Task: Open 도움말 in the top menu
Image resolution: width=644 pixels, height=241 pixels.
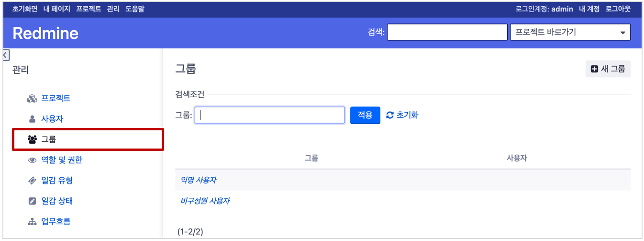Action: (x=135, y=9)
